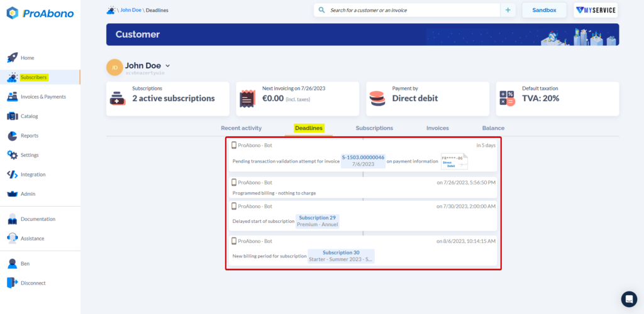Switch to Subscriptions tab
This screenshot has height=314, width=644.
tap(374, 128)
